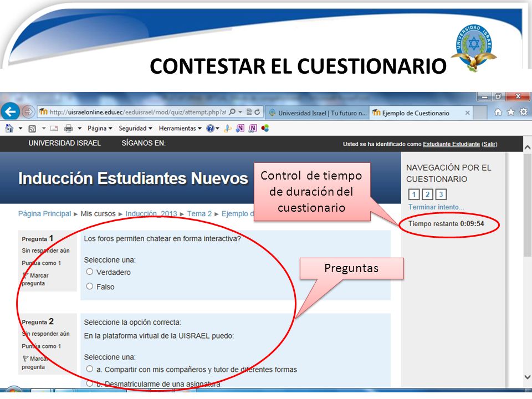Open Favorites with the star icon
Viewport: 532px width, 399px height.
[511, 112]
